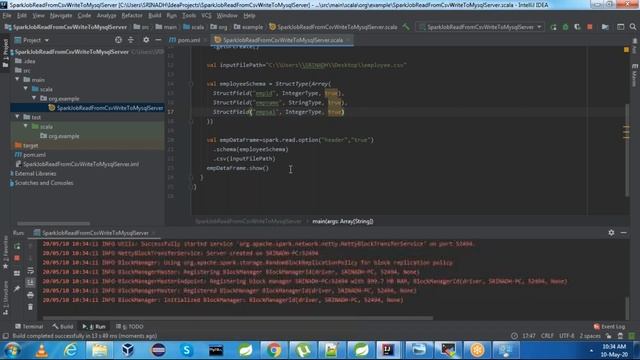The image size is (640, 360).
Task: Click locate current file target icon
Action: (118, 40)
